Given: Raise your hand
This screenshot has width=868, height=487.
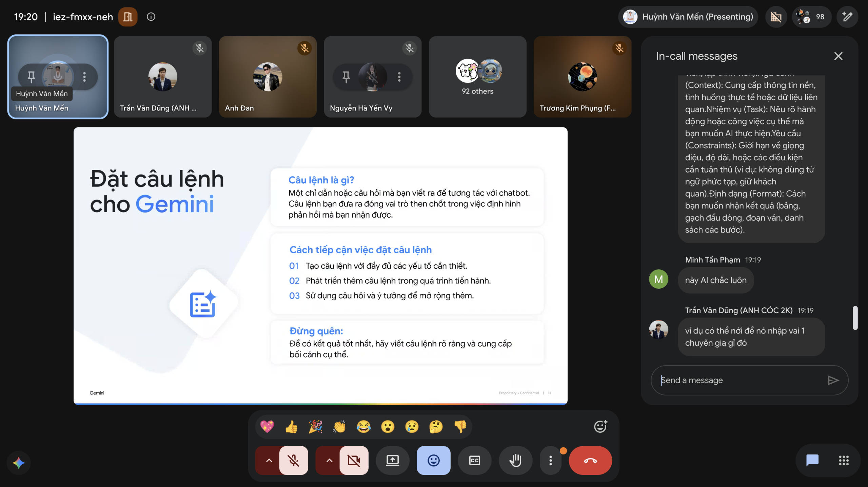Looking at the screenshot, I should tap(515, 460).
